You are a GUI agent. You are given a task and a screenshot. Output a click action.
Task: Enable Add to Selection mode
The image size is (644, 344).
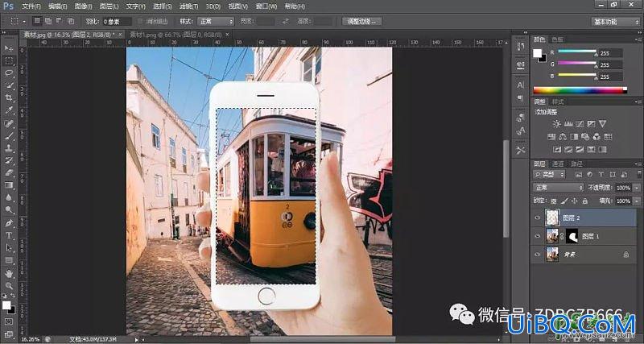(48, 21)
